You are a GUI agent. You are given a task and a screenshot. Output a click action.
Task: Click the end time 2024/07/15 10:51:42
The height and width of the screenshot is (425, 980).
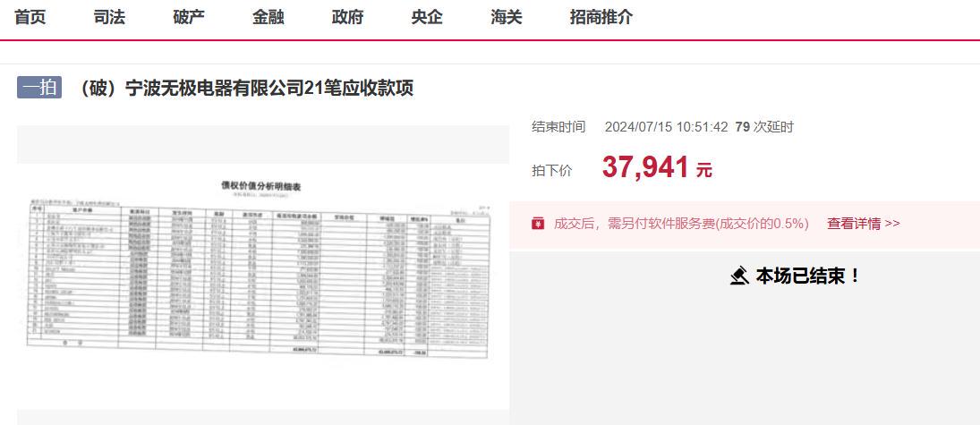coord(666,127)
